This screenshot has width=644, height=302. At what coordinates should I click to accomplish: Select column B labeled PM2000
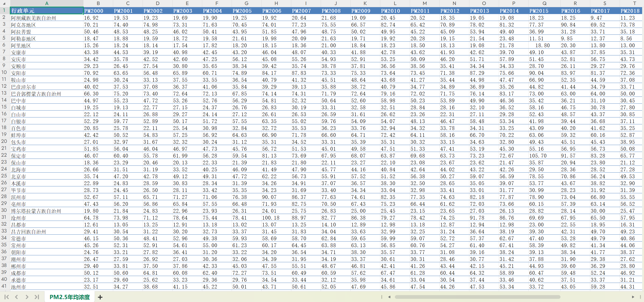(98, 3)
